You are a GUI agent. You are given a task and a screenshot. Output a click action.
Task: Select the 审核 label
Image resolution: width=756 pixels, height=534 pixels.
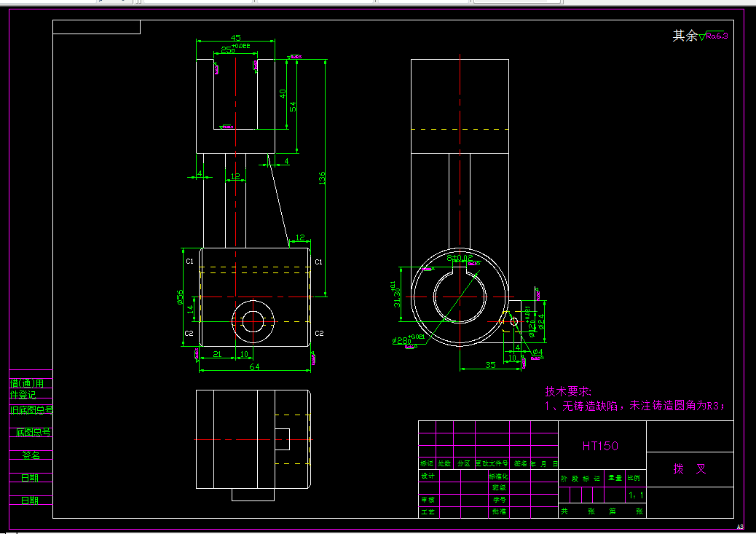pyautogui.click(x=428, y=500)
